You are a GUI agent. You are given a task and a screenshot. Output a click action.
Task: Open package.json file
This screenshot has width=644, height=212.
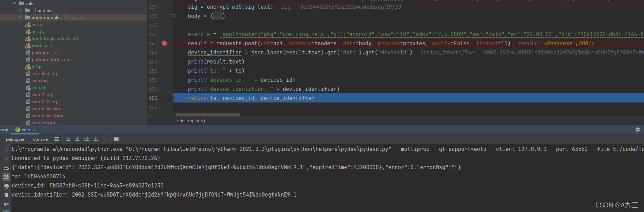pos(45,53)
